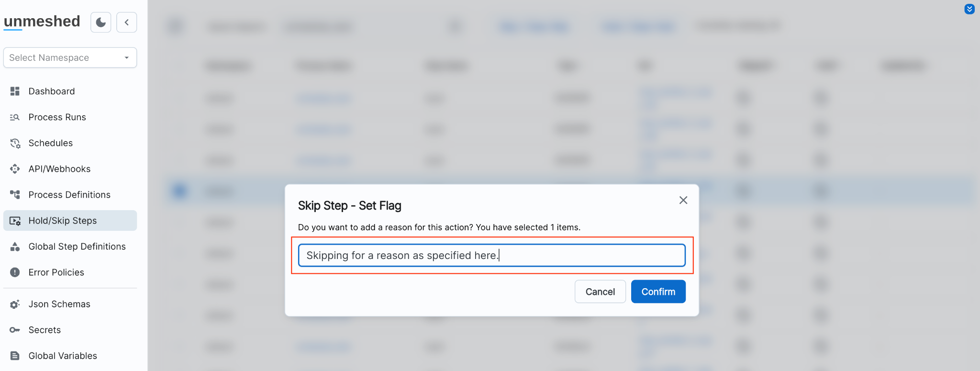Toggle dark mode with moon button
This screenshot has width=980, height=371.
[101, 22]
